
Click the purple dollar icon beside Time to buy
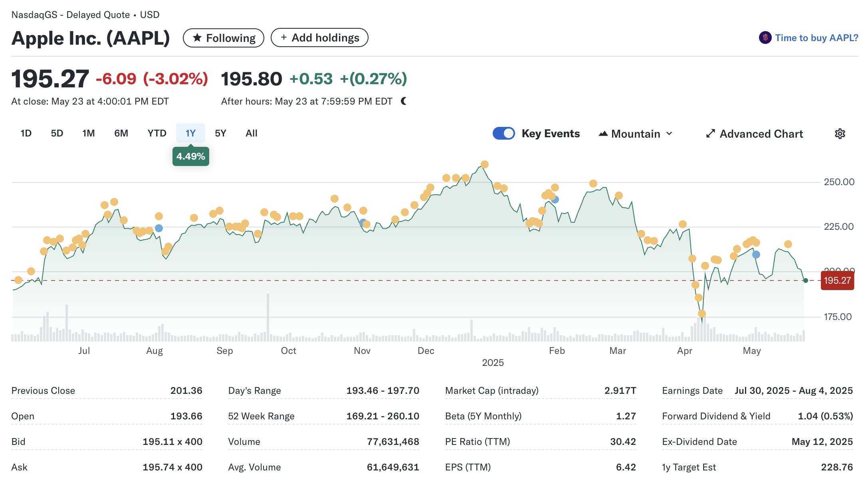pos(765,38)
